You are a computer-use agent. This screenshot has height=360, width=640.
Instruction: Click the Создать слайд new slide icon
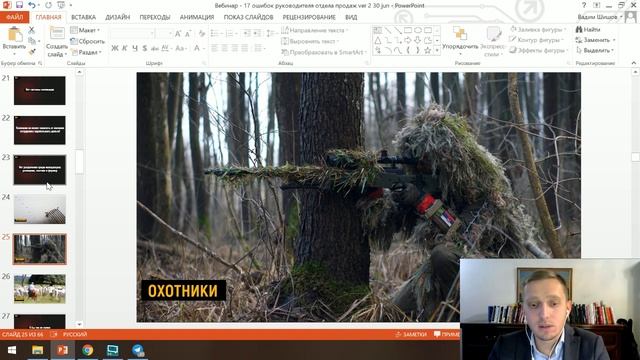[x=57, y=33]
